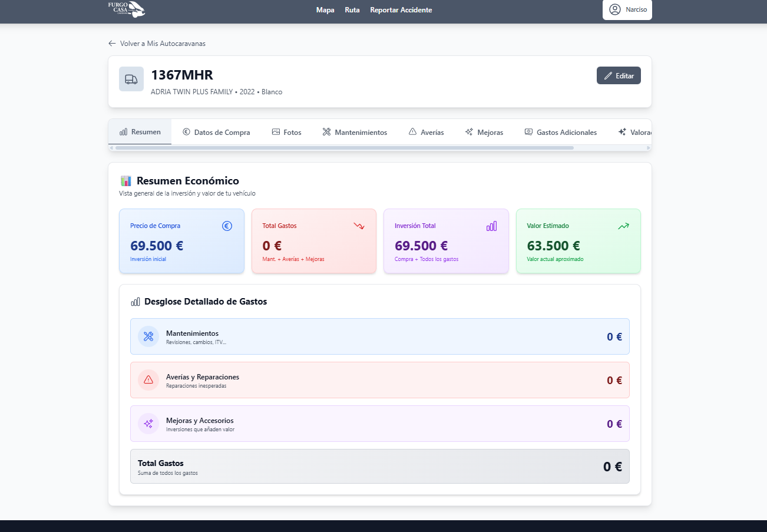Click the upward trend icon in Valor Estimado card

[623, 226]
